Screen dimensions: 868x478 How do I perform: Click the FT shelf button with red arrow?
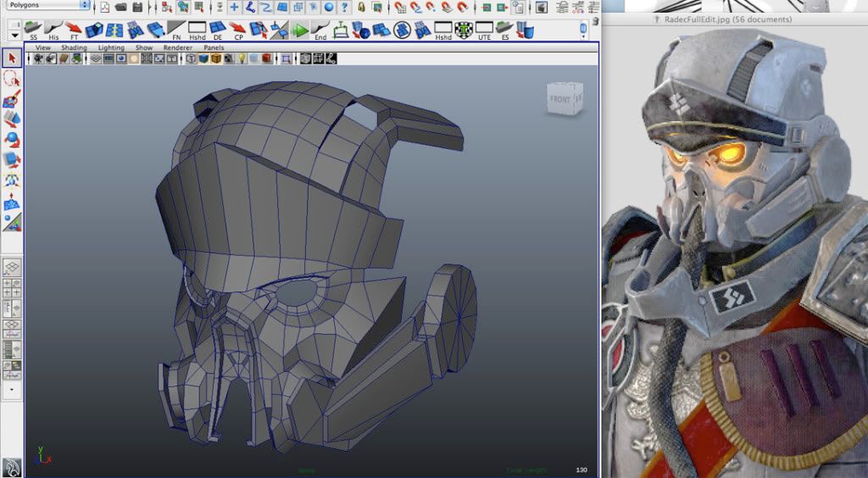pyautogui.click(x=74, y=31)
